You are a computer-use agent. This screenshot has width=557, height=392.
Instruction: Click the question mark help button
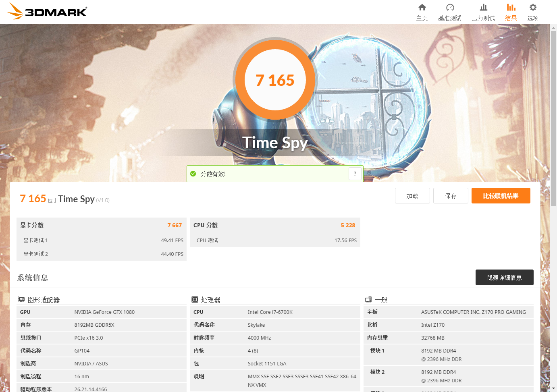[355, 174]
